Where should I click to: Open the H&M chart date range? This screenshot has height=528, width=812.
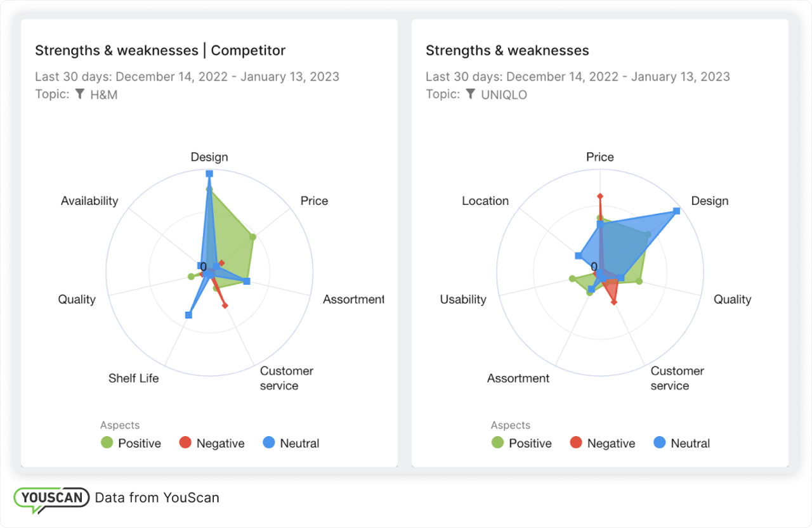(187, 77)
